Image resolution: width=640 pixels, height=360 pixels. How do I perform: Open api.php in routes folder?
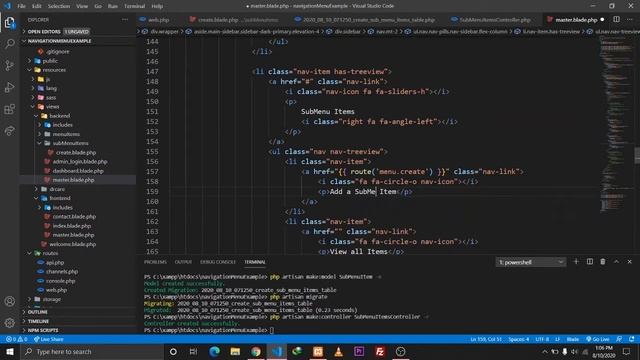pos(55,262)
